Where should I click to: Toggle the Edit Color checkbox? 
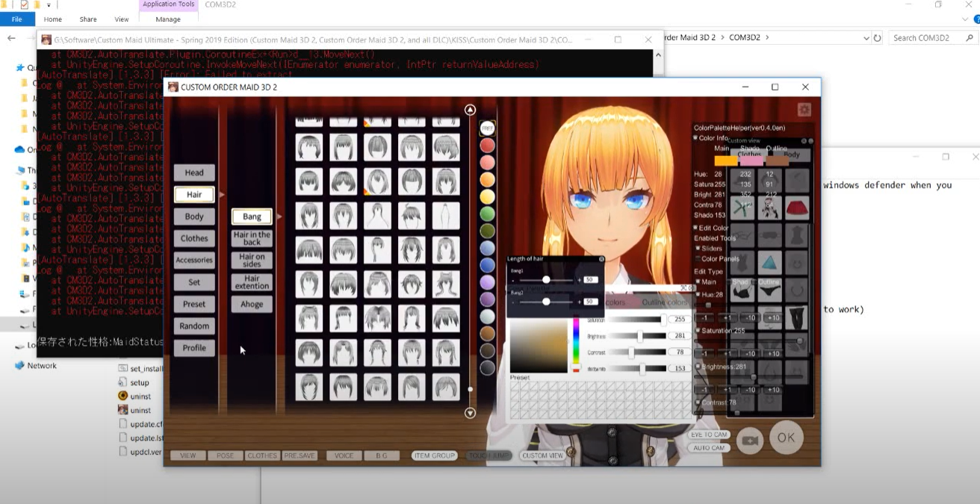tap(695, 228)
